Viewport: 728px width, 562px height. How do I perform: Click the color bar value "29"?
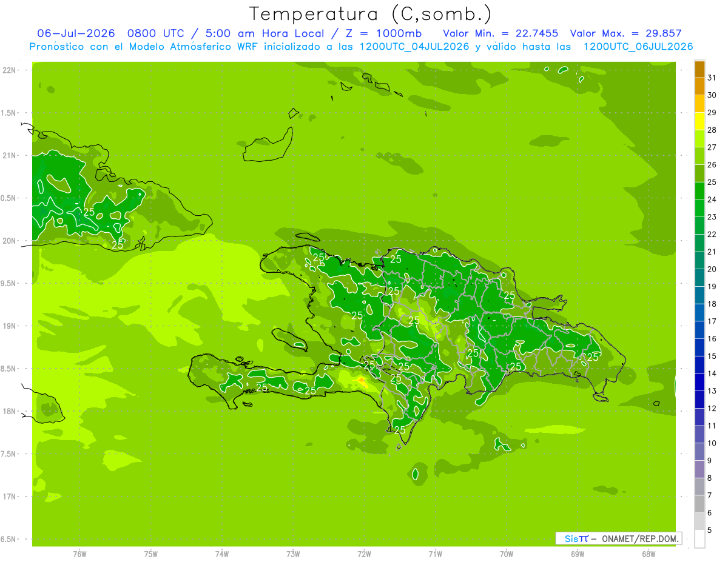click(712, 112)
